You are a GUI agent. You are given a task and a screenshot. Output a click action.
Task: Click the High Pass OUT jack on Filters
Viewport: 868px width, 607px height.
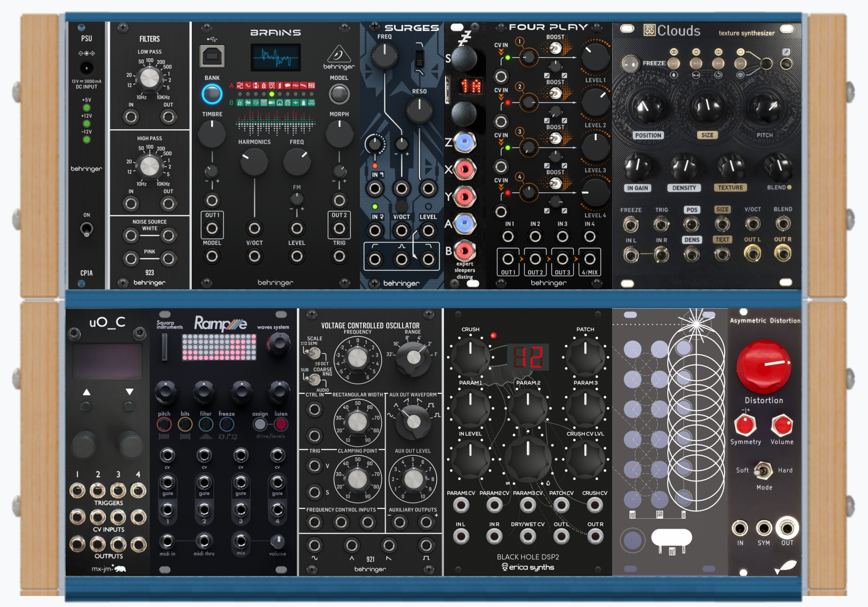click(x=168, y=204)
